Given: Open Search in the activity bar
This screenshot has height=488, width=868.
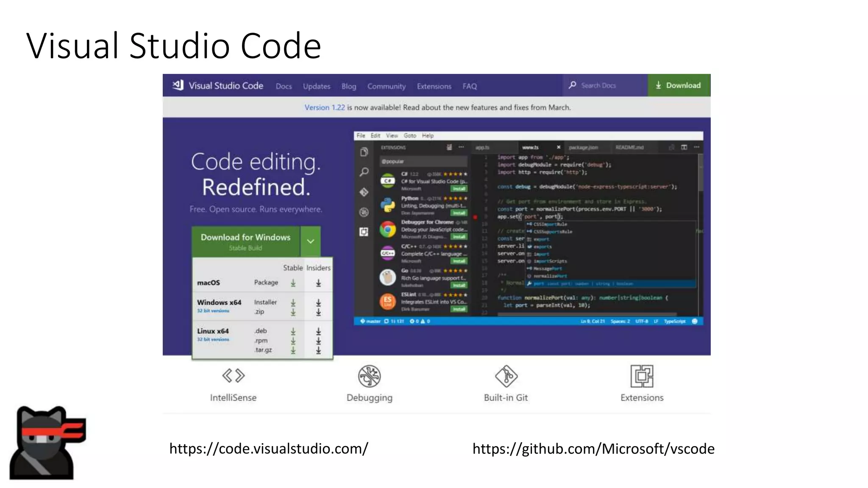Looking at the screenshot, I should pos(364,172).
